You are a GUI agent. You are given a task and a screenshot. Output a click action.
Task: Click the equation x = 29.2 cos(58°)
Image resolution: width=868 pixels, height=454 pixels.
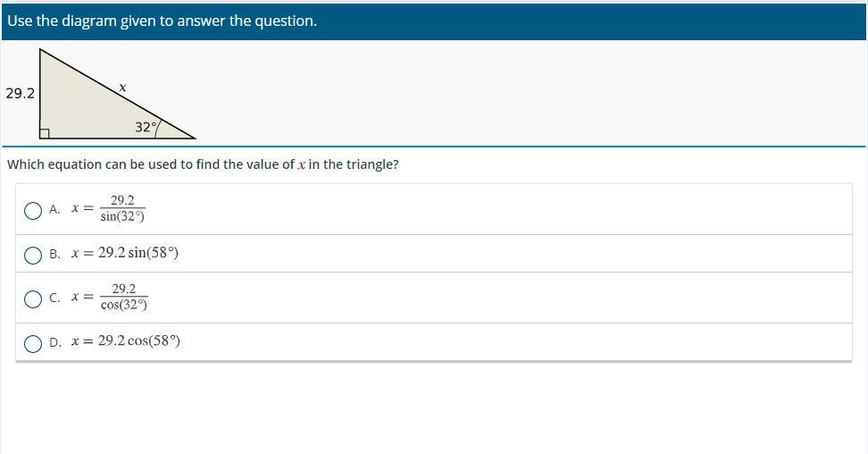[x=126, y=341]
